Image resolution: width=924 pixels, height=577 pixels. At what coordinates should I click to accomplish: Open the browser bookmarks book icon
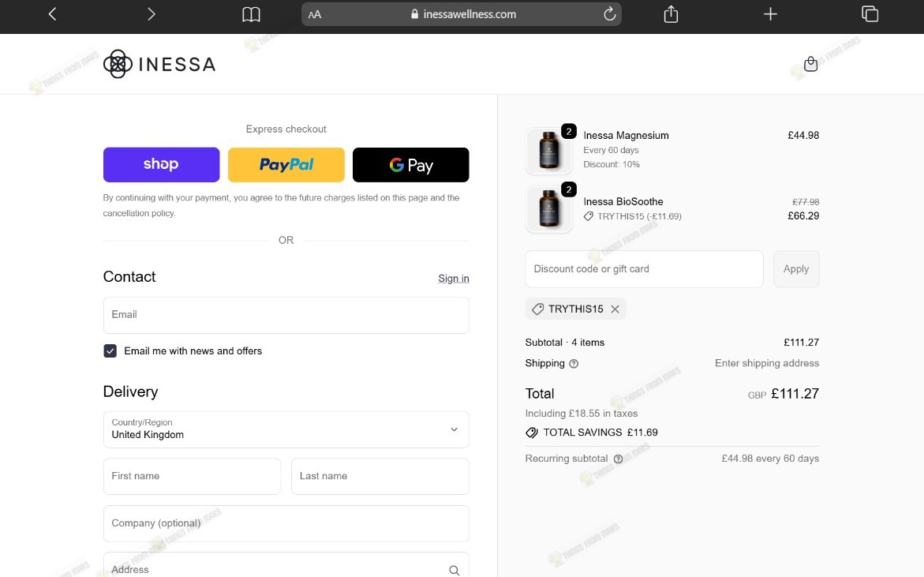[x=251, y=14]
